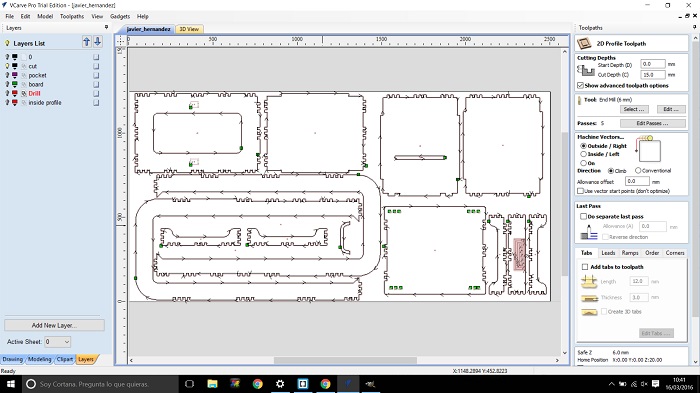Toggle visibility bulb of layer 0
This screenshot has width=700, height=393.
tap(7, 57)
